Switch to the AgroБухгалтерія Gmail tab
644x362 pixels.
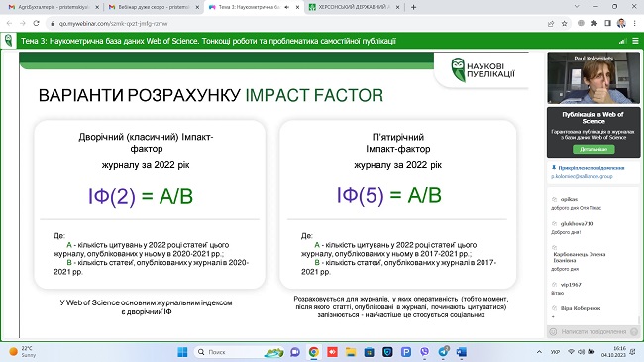point(54,7)
